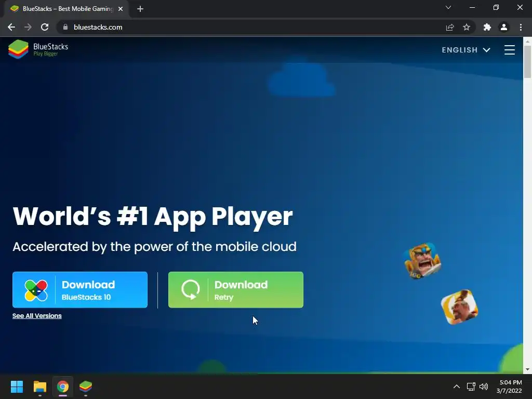Open the See All Versions link
This screenshot has width=532, height=399.
(x=37, y=316)
